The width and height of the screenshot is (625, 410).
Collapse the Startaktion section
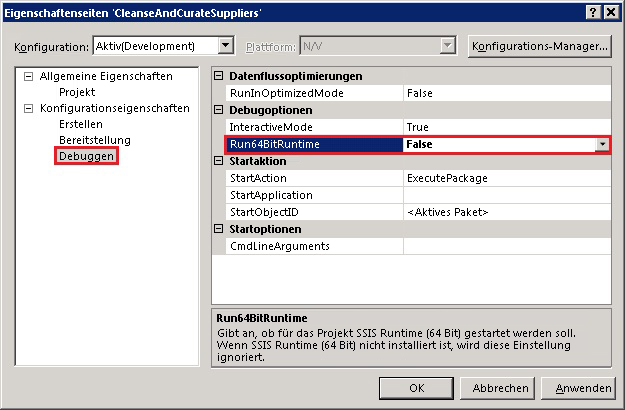click(218, 161)
